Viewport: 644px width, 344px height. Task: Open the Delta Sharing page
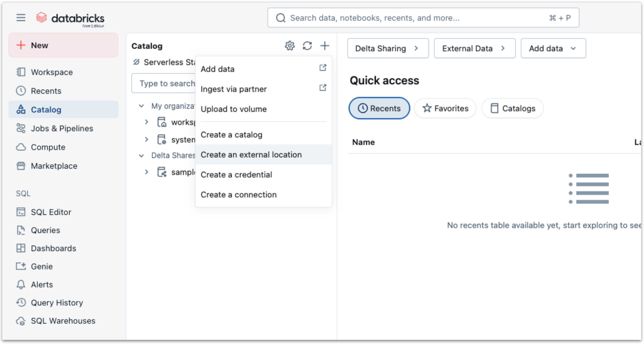click(x=388, y=48)
